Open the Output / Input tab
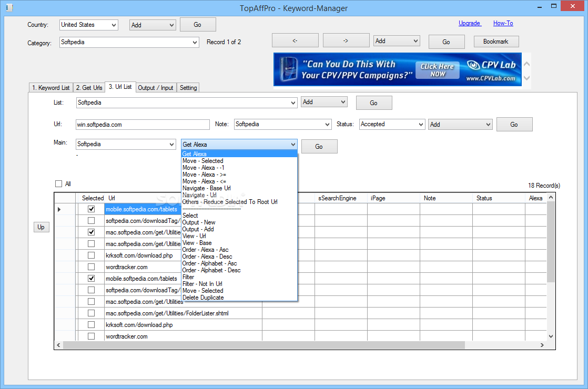This screenshot has height=389, width=588. [156, 88]
